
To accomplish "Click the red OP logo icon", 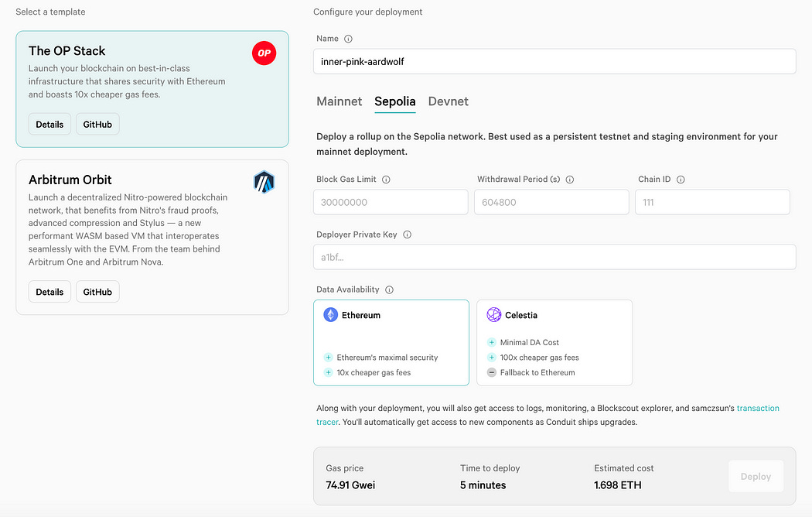I will 264,53.
